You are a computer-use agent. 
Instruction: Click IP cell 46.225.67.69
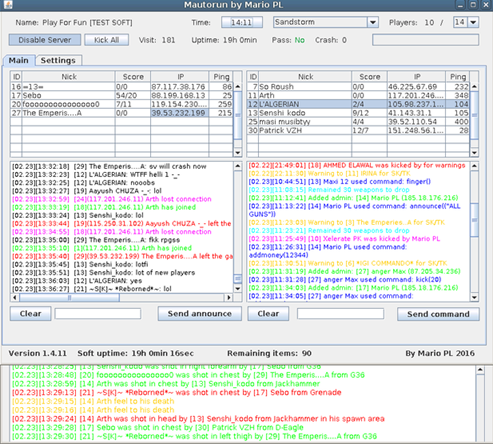(x=416, y=87)
